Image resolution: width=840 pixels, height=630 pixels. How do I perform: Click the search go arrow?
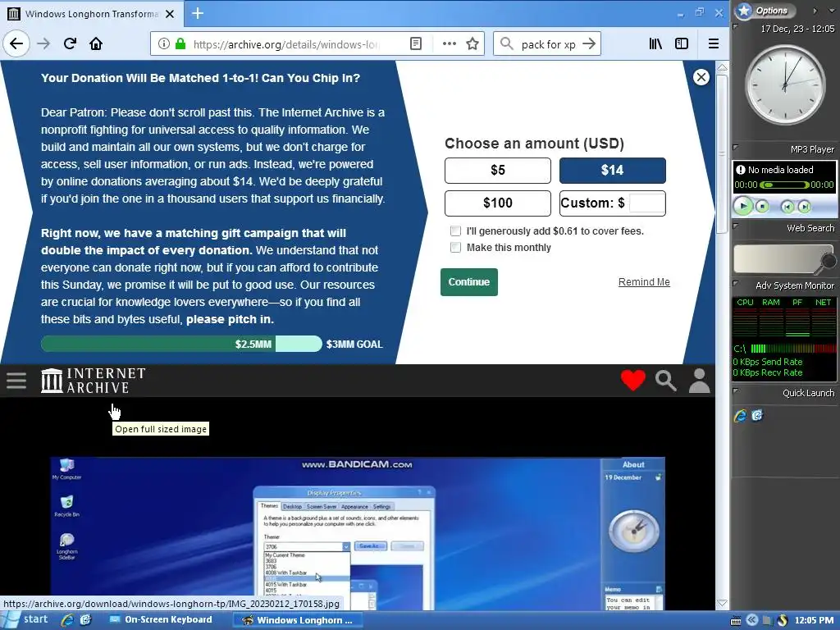point(589,44)
